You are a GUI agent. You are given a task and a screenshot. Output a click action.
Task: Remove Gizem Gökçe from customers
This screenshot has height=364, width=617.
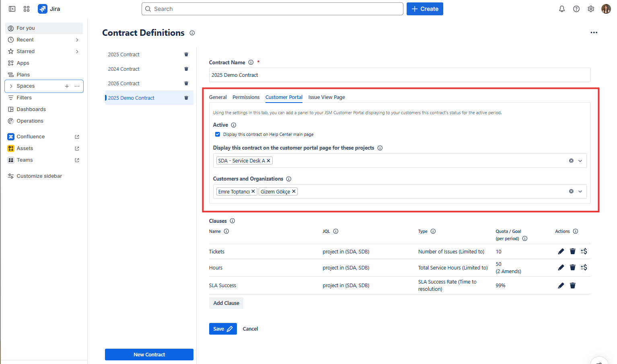click(x=294, y=191)
